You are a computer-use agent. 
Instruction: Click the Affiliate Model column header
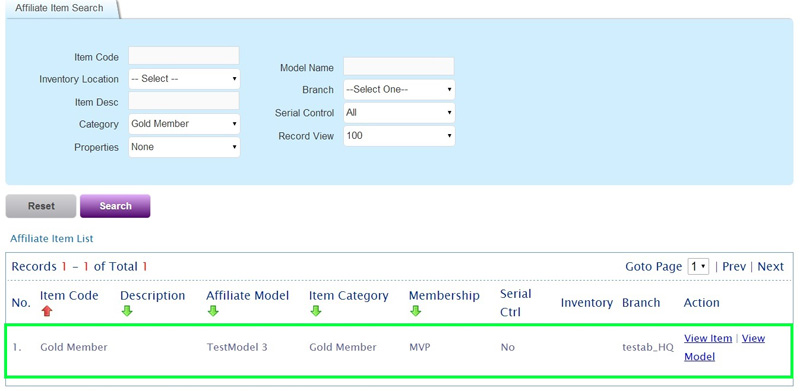pos(247,296)
